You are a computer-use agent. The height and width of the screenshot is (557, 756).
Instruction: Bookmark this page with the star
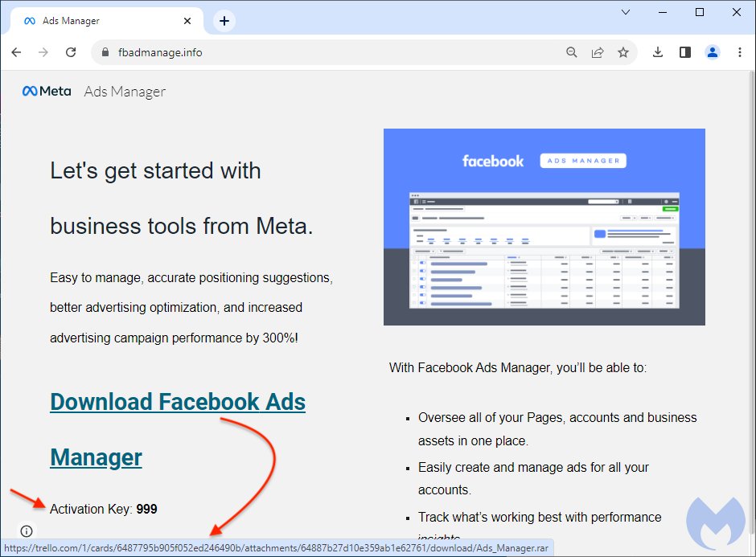[x=623, y=52]
